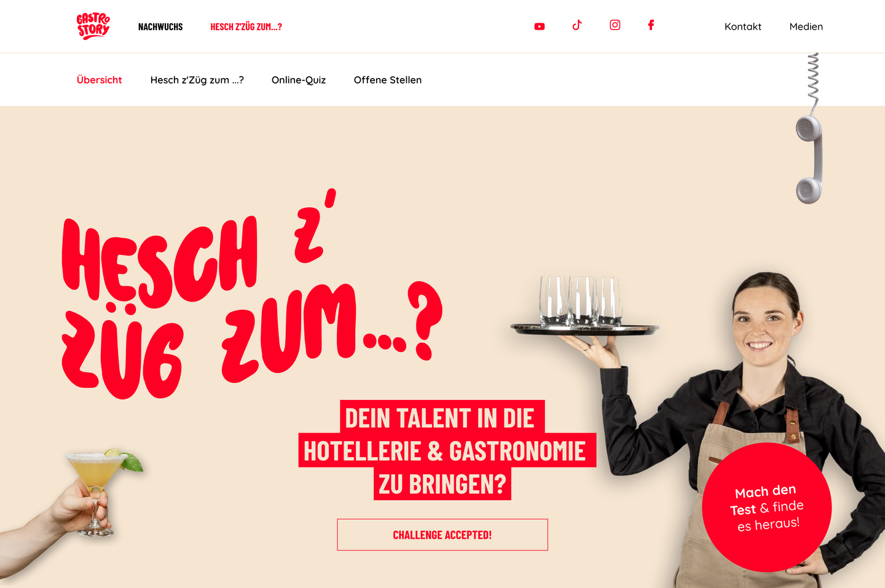Open the Medien link

coord(806,26)
